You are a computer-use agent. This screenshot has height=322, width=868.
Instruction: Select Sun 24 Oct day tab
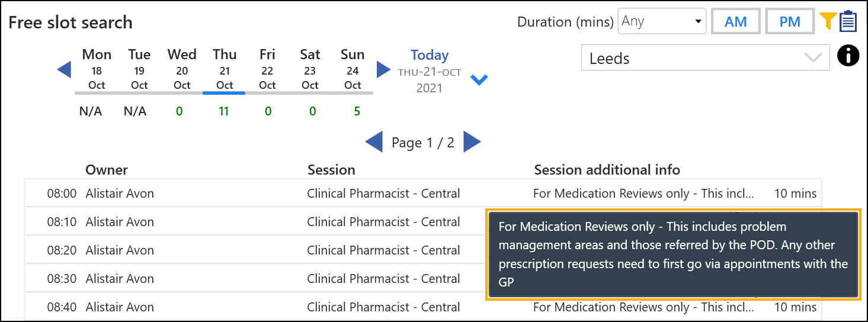click(x=353, y=70)
